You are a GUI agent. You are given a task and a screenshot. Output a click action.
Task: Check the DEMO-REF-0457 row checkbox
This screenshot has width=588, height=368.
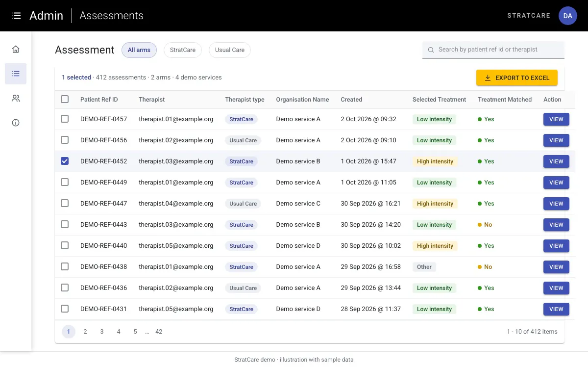(x=65, y=119)
